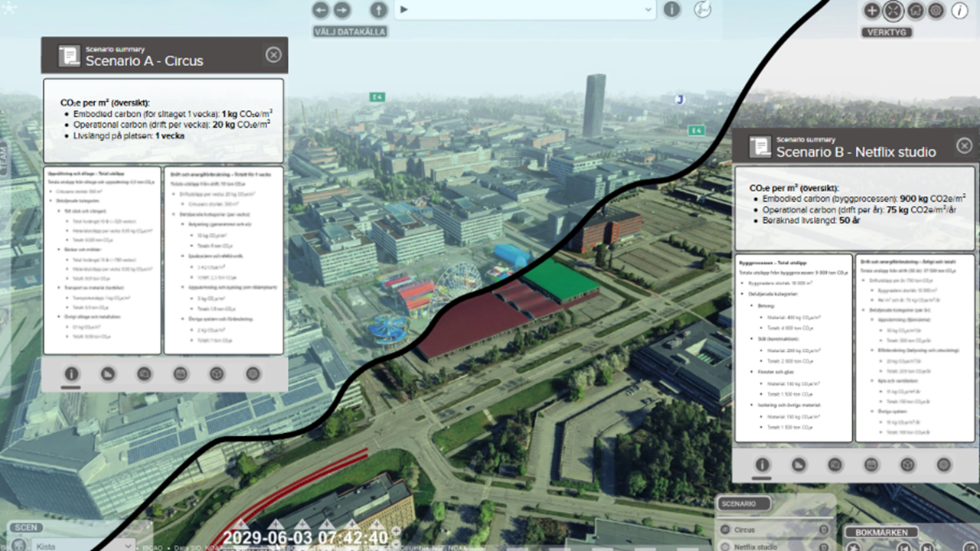The image size is (980, 551).
Task: Click the avatar icon beside Kista dropdown
Action: [18, 546]
